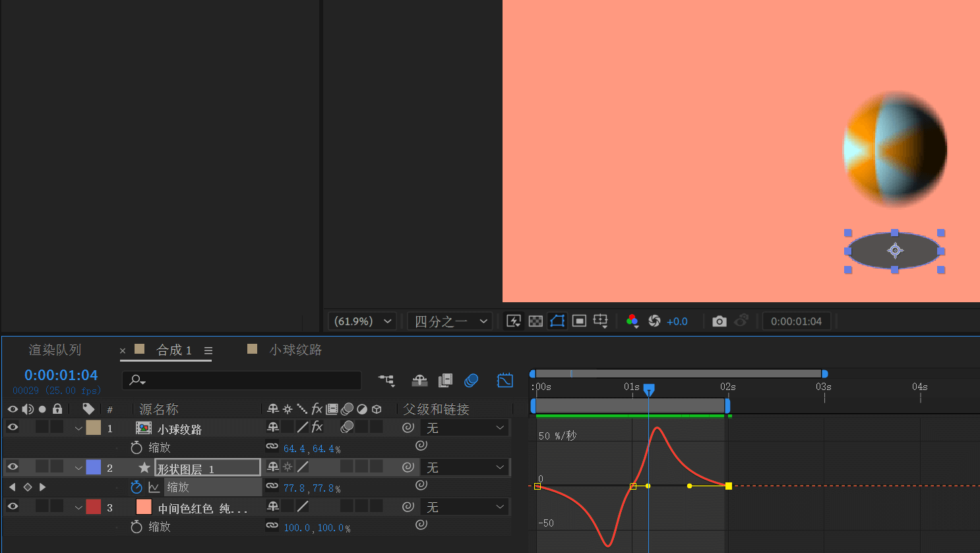980x553 pixels.
Task: Open the 四分之一 resolution dropdown
Action: tap(450, 321)
